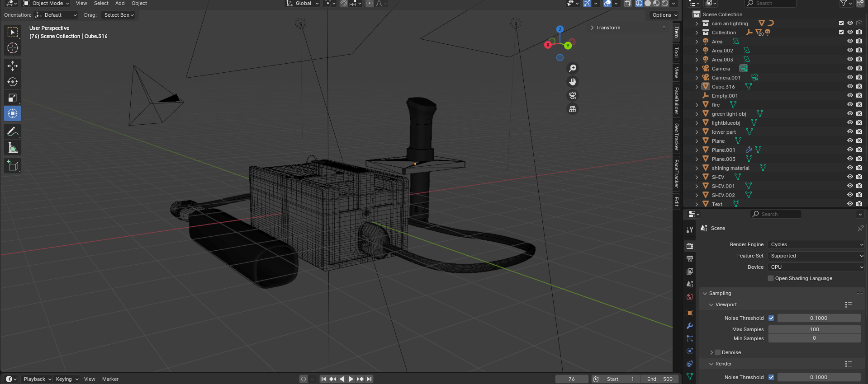The image size is (868, 384).
Task: Activate the Move tool
Action: coord(13,66)
